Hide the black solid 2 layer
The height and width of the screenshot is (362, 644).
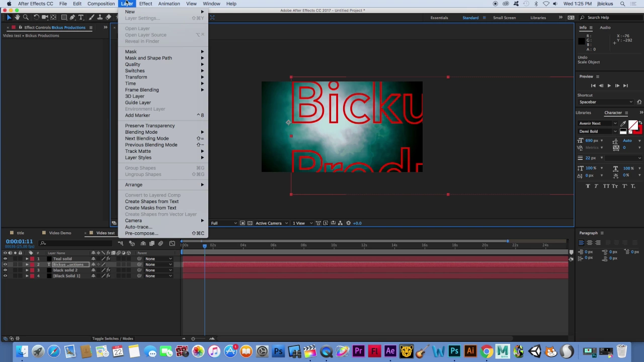tap(5, 270)
